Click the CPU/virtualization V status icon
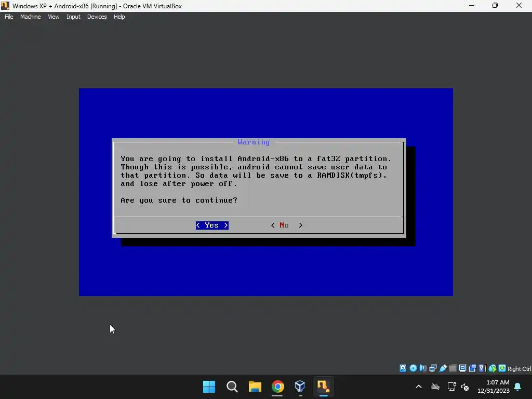The image size is (532, 399). [483, 368]
